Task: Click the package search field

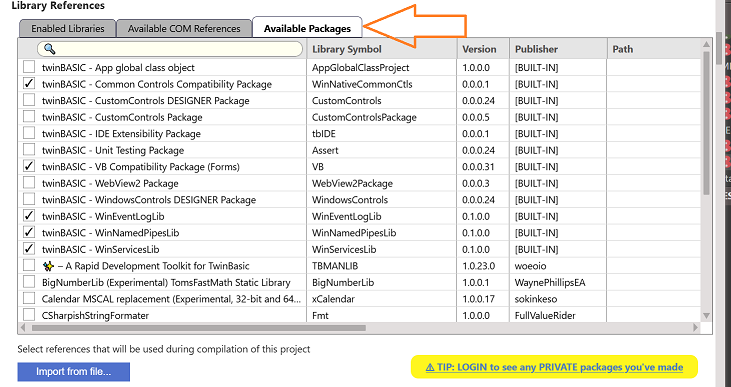Action: coord(170,49)
